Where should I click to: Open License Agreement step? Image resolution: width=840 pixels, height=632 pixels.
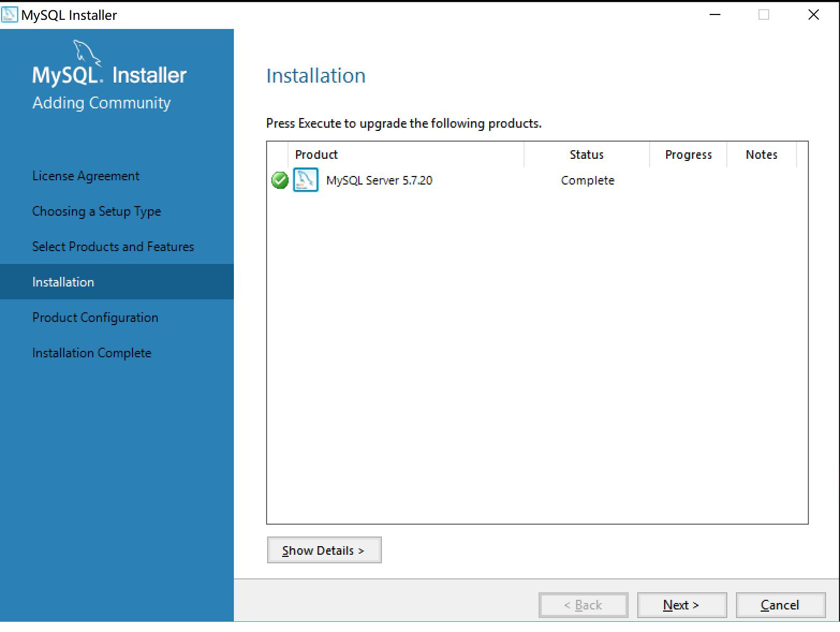point(86,176)
